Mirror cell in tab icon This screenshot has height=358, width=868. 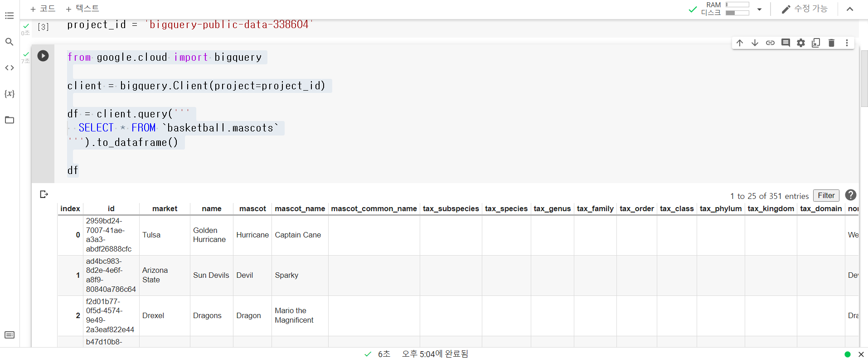(816, 43)
